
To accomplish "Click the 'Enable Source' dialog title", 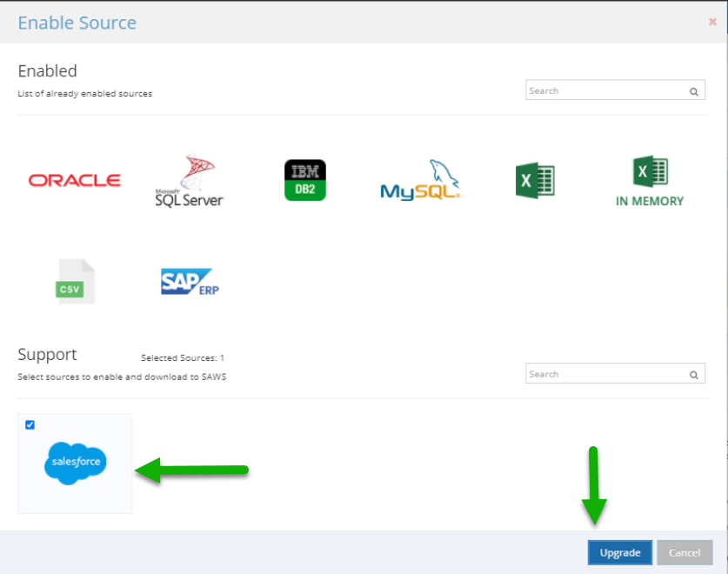I will [77, 23].
